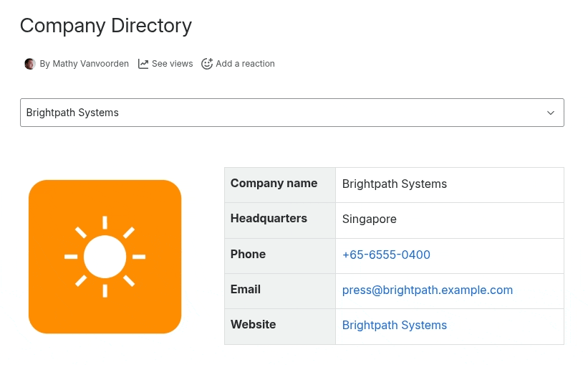Screen dimensions: 588x365
Task: Click the author name Mathy Vanvoorden
Action: point(84,64)
